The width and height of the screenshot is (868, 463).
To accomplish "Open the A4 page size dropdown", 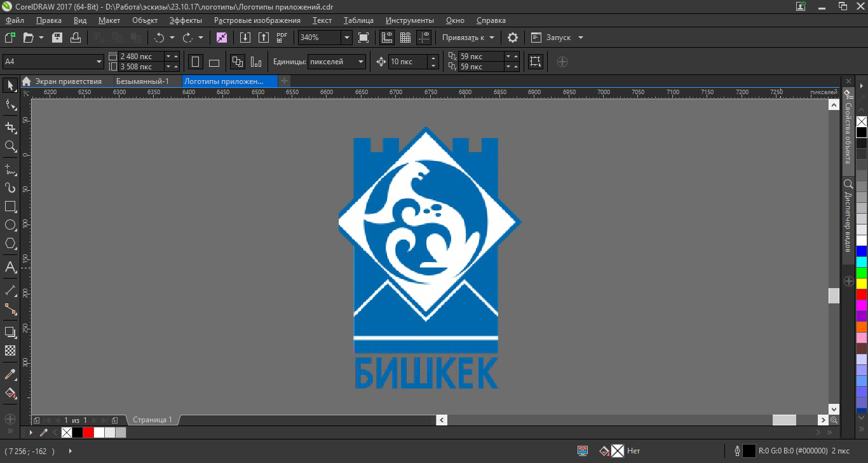I will [x=99, y=62].
